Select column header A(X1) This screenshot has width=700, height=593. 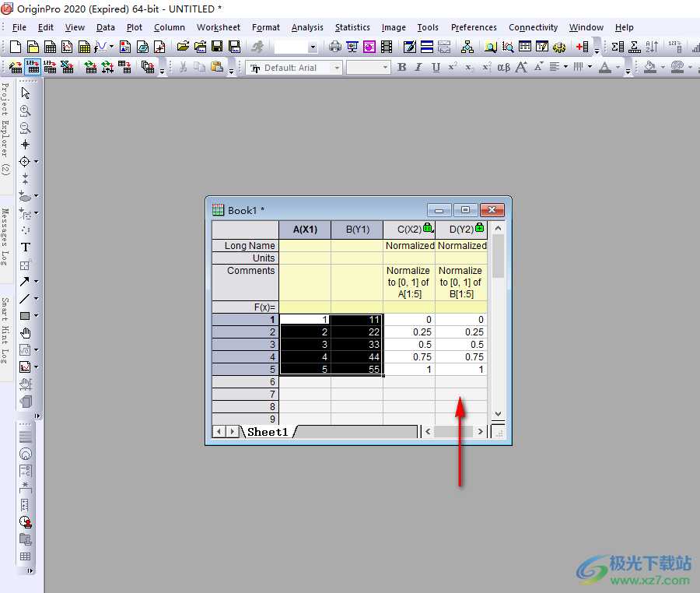(305, 230)
